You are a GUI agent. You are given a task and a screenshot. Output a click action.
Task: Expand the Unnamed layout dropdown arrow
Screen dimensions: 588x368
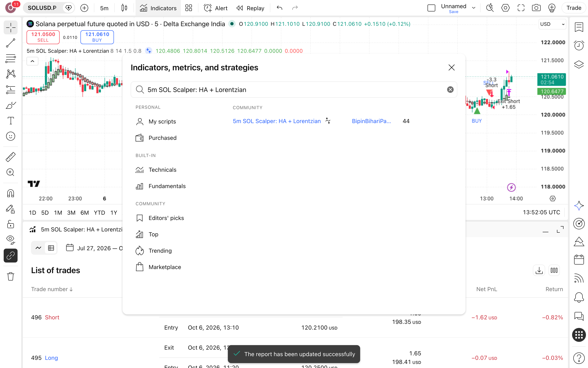point(473,8)
